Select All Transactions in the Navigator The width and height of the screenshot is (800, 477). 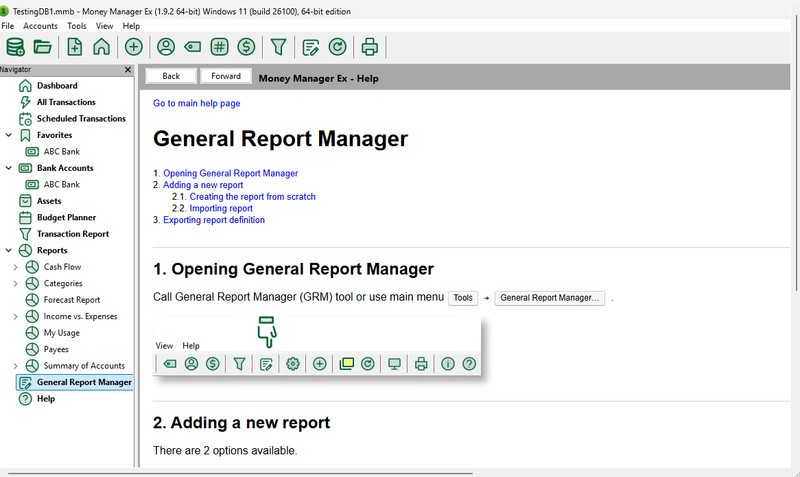pos(66,102)
